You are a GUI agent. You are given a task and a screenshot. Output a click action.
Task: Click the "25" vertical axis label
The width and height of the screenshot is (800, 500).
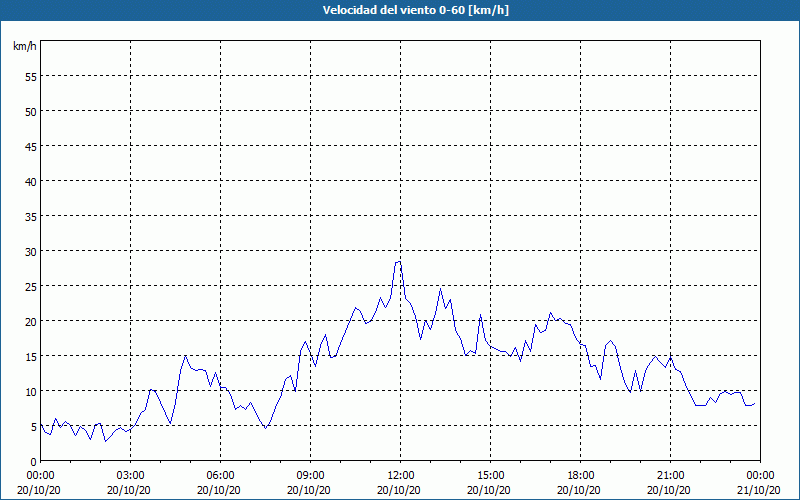31,287
